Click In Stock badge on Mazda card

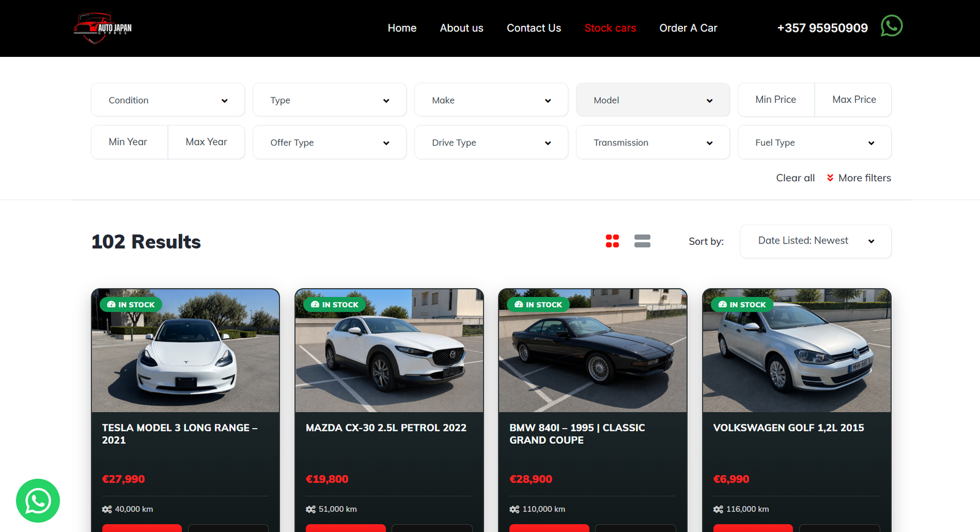pos(334,304)
